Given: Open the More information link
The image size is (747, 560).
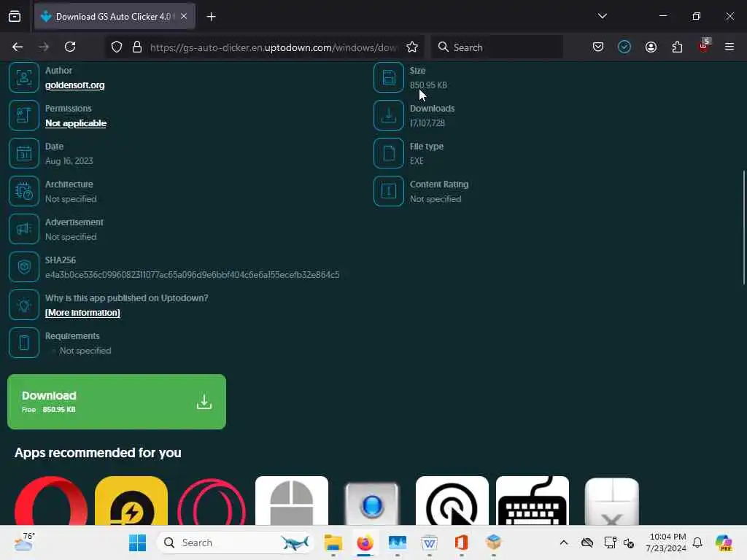Looking at the screenshot, I should [x=82, y=313].
